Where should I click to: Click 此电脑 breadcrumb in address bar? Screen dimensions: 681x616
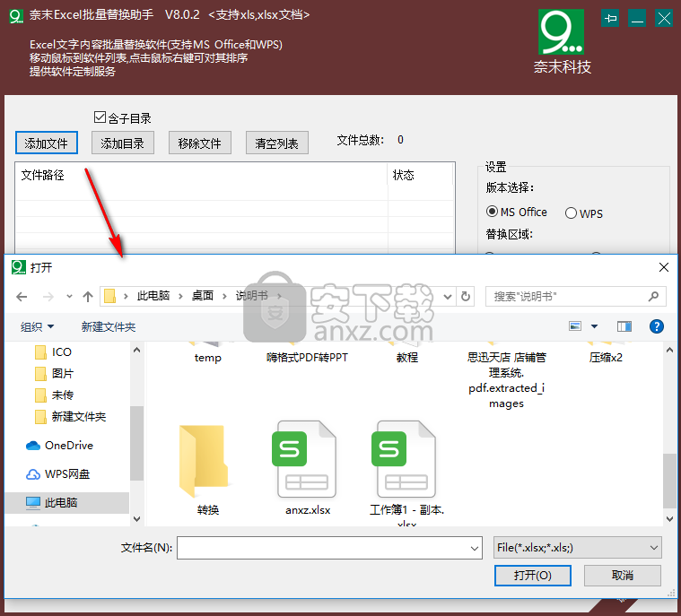click(153, 296)
